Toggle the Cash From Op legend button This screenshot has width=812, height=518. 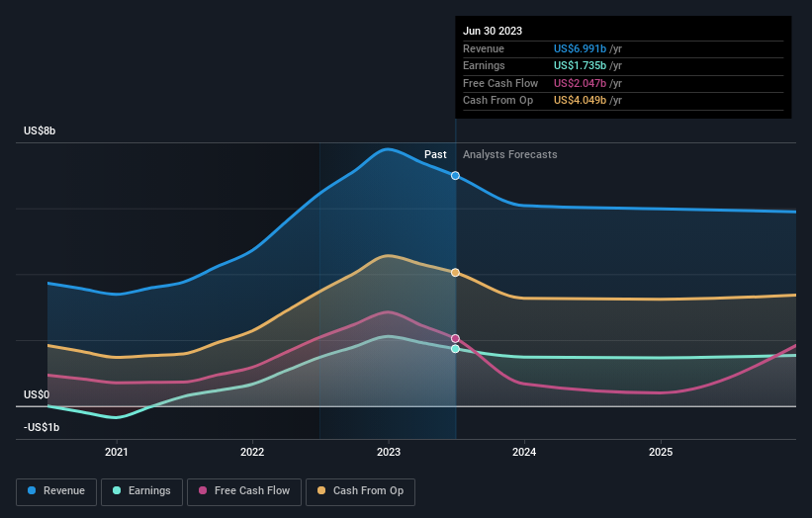360,491
